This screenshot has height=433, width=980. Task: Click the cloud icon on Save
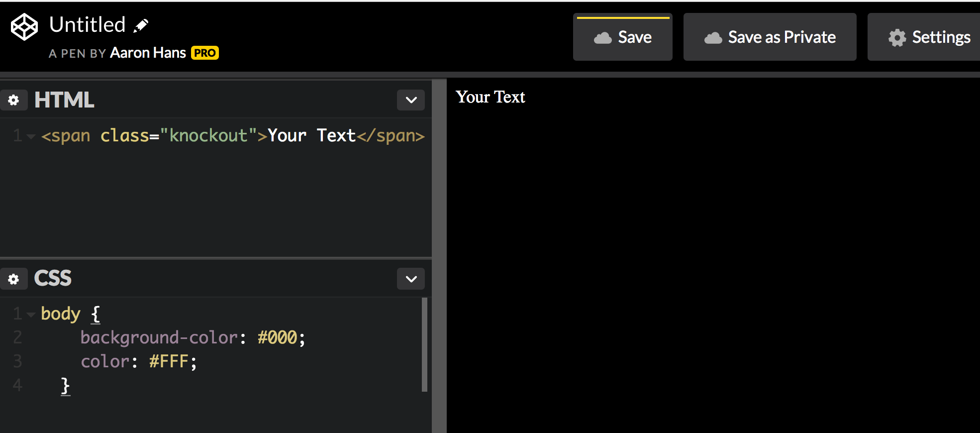point(602,38)
